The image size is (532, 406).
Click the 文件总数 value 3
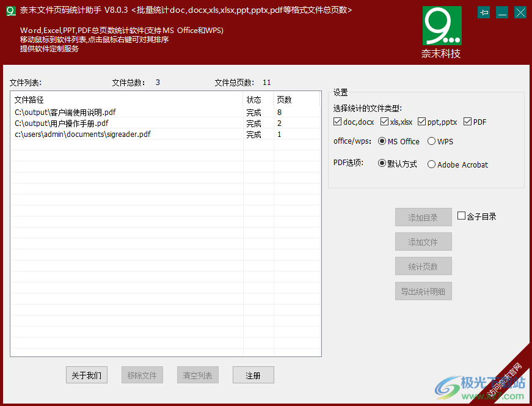[158, 82]
